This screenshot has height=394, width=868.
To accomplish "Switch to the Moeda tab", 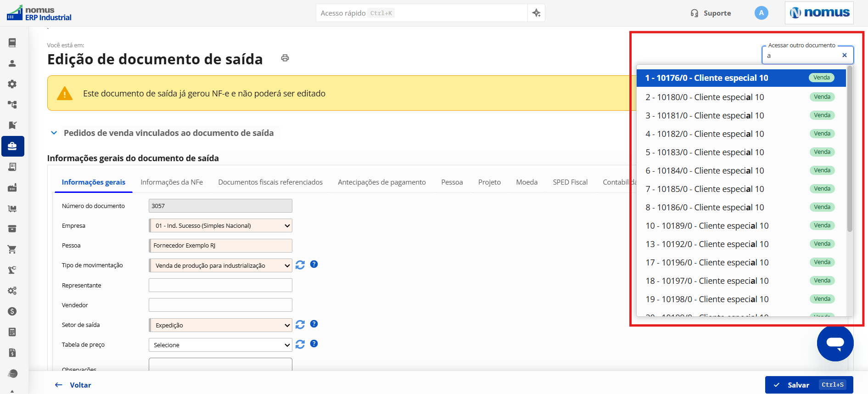I will 527,182.
